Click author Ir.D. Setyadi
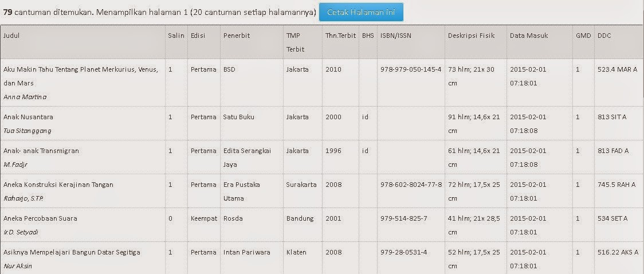Image resolution: width=644 pixels, height=274 pixels. point(21,232)
